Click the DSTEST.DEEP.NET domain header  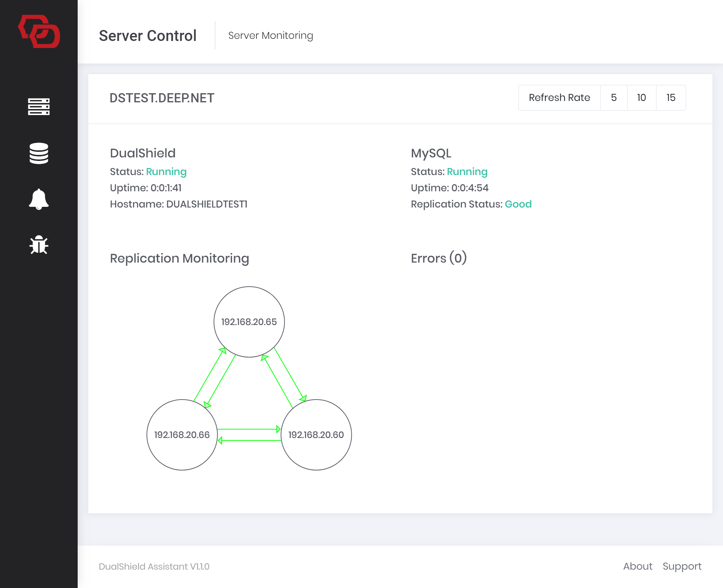pyautogui.click(x=162, y=98)
